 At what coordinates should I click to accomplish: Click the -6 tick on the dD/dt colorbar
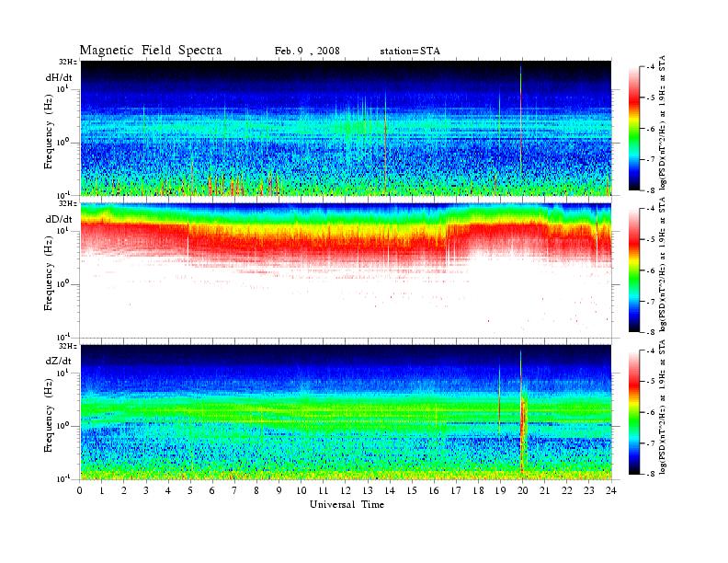651,270
